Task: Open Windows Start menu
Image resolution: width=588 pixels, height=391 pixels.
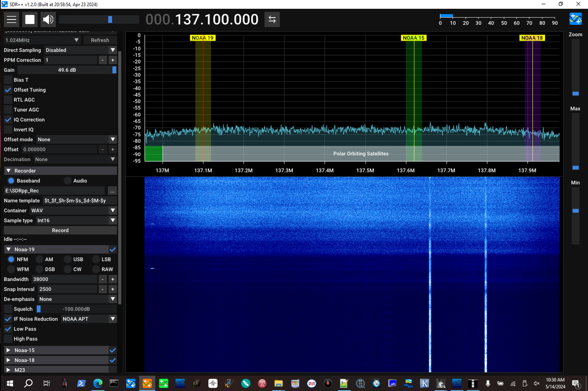Action: click(10, 384)
